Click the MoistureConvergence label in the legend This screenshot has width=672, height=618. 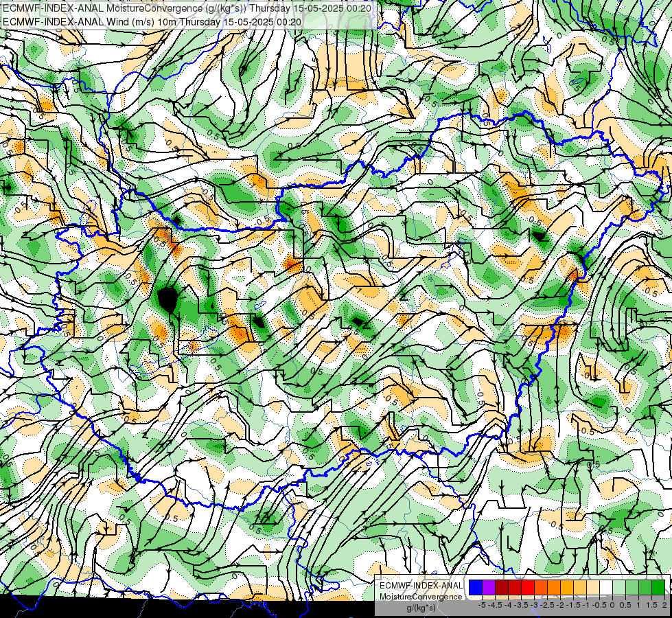[421, 597]
